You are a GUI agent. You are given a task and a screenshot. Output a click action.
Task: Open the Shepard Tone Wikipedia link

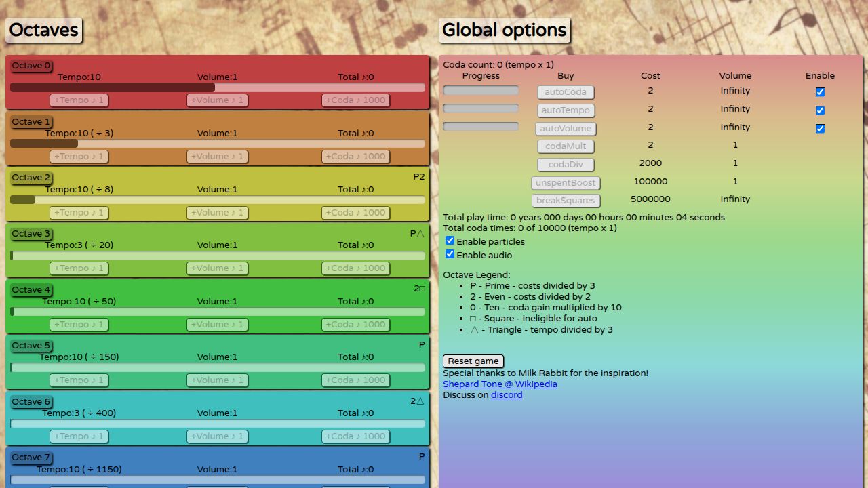(500, 384)
